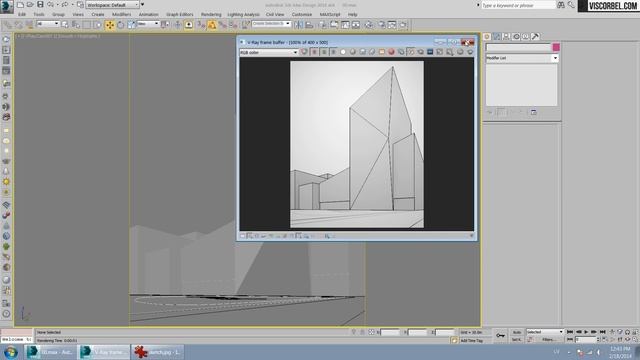The image size is (640, 360).
Task: Toggle green channel in V-Ray frame buffer
Action: tap(324, 52)
